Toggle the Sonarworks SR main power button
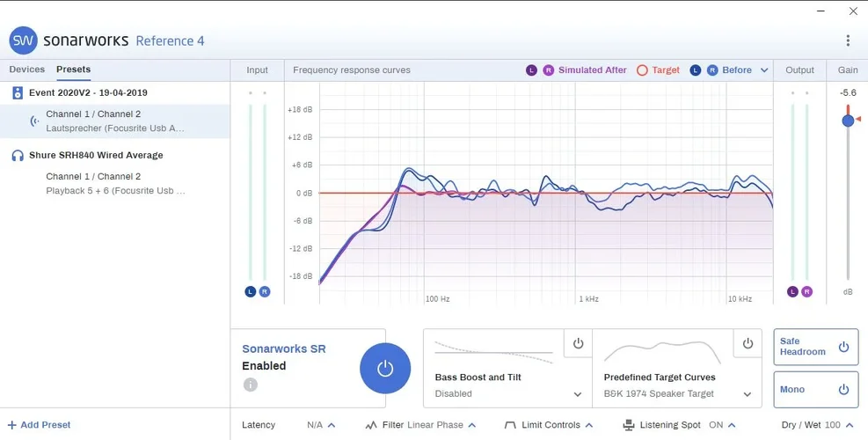 pyautogui.click(x=385, y=369)
